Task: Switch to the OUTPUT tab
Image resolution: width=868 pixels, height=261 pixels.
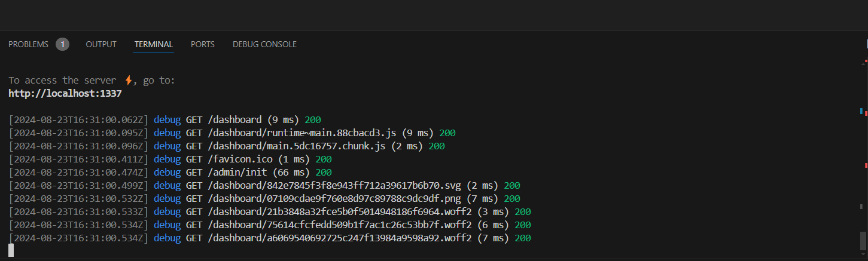Action: 101,44
